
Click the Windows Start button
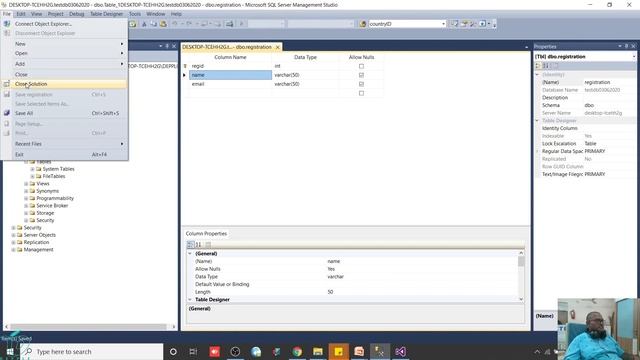pos(10,351)
